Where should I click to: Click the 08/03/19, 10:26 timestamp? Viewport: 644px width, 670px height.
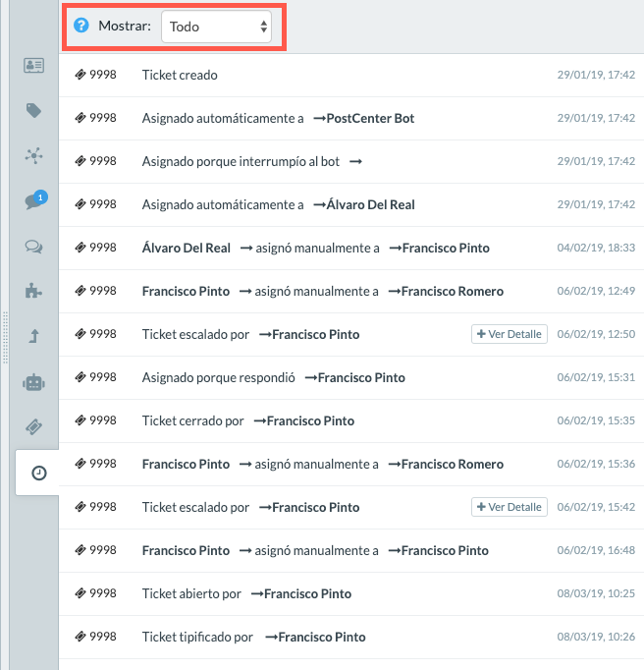[x=596, y=637]
